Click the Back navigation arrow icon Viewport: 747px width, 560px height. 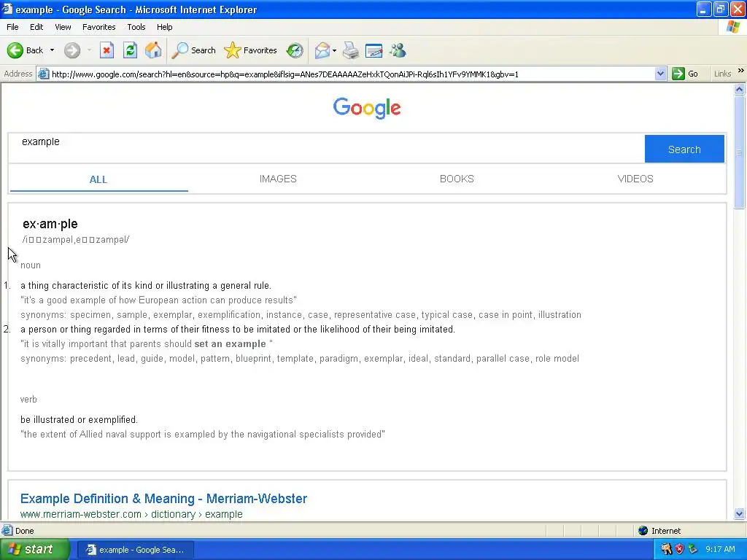pyautogui.click(x=15, y=50)
